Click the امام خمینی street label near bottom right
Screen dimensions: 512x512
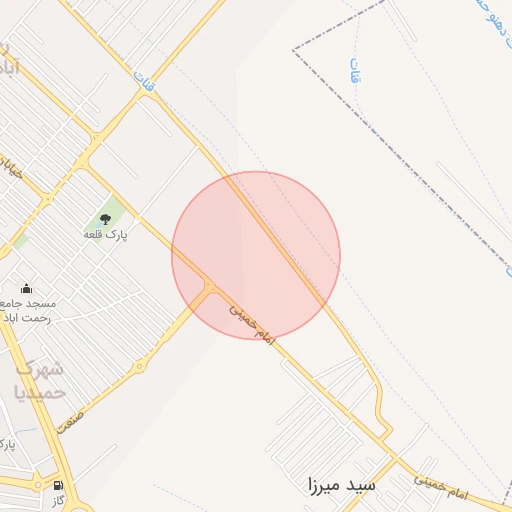tap(441, 488)
